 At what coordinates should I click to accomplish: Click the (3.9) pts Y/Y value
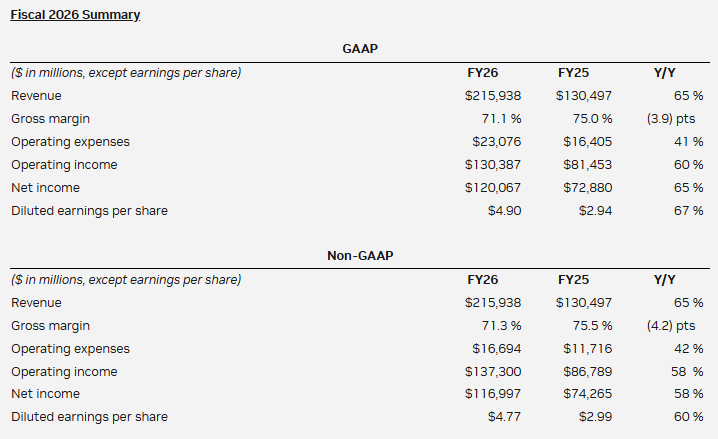tap(677, 118)
